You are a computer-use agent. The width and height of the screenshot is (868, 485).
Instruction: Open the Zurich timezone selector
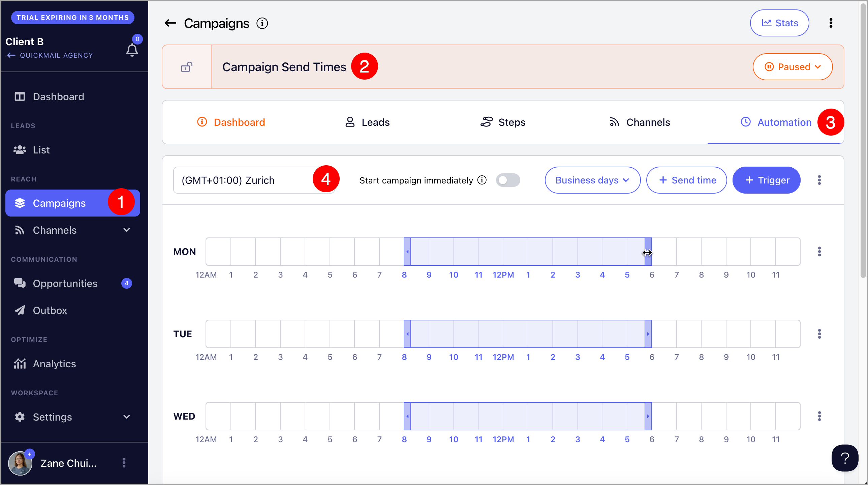click(x=254, y=180)
